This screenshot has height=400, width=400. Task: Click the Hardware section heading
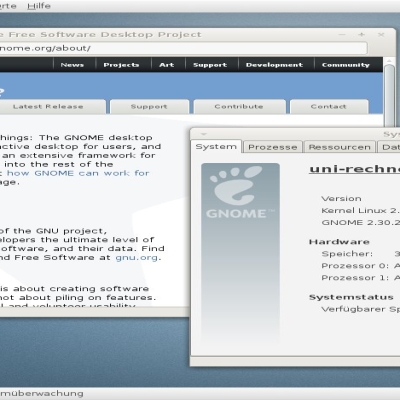[339, 242]
